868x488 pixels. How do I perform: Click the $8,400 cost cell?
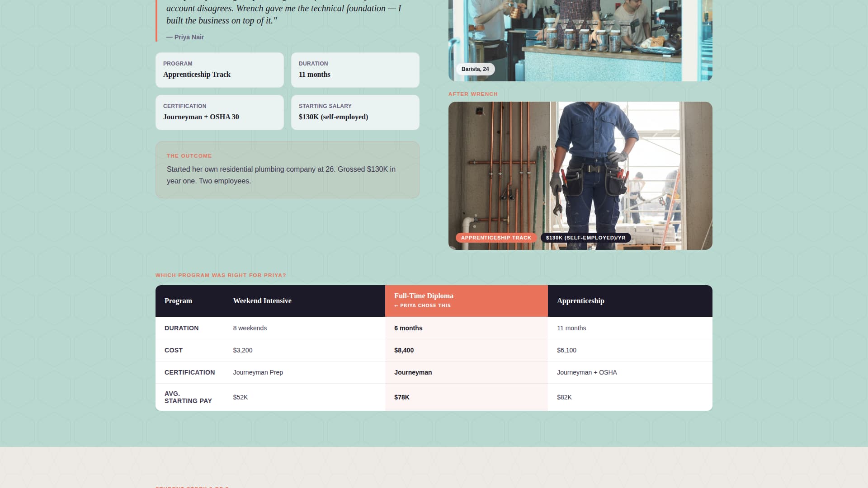tap(467, 350)
